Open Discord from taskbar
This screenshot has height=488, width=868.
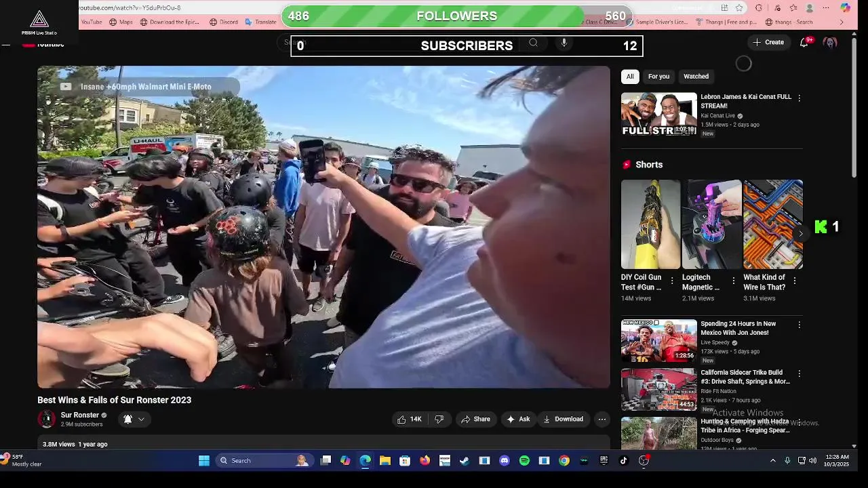click(504, 461)
